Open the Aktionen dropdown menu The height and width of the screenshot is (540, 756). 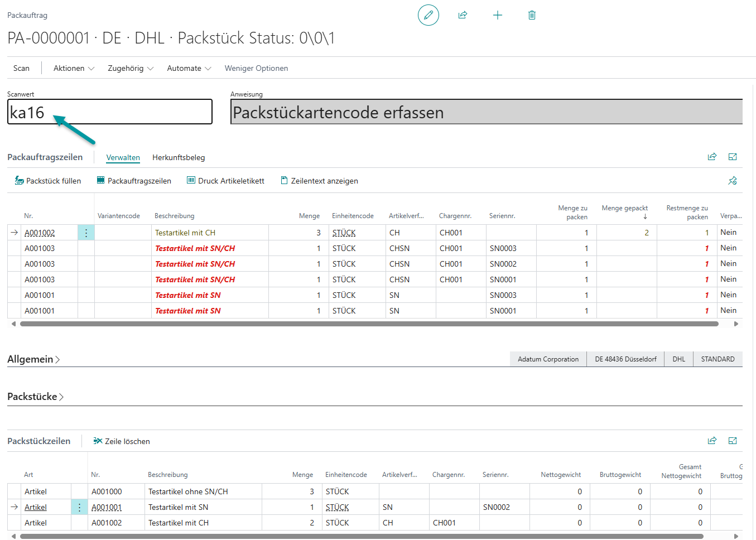click(x=74, y=68)
